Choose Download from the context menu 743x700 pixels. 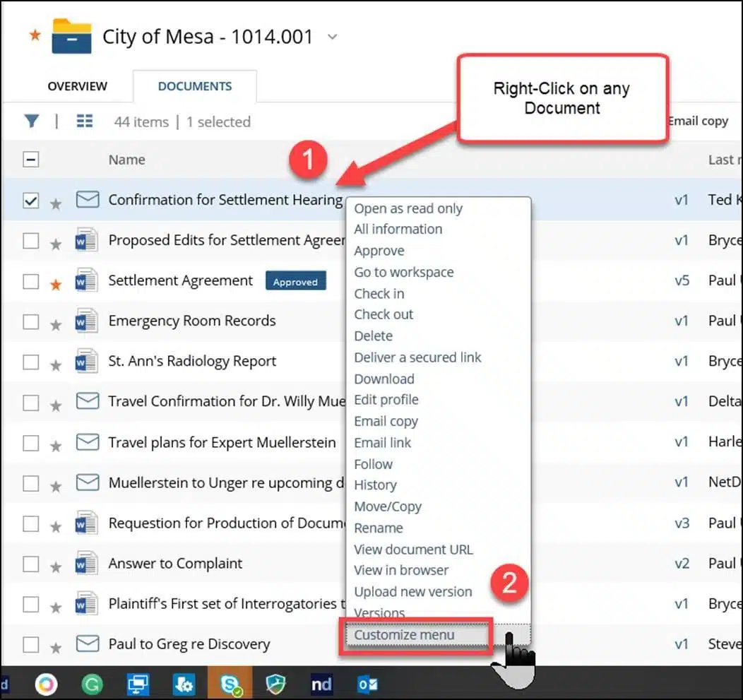coord(384,379)
